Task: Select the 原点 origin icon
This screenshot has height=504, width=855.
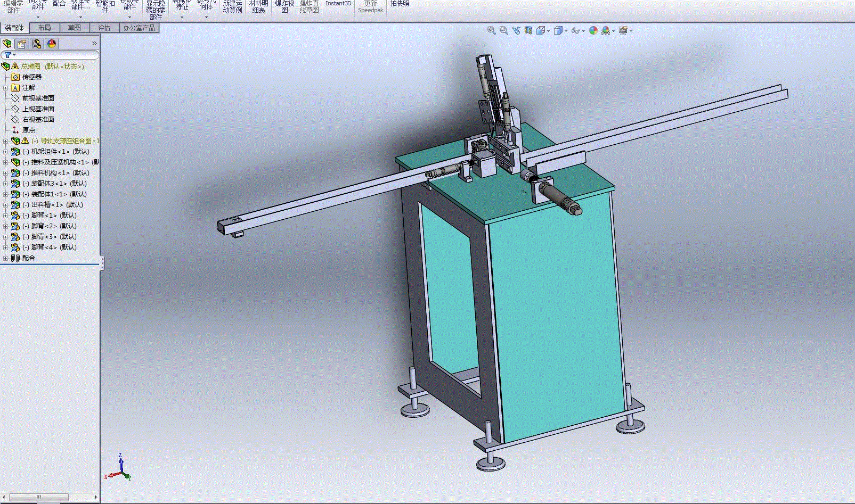Action: click(x=15, y=130)
